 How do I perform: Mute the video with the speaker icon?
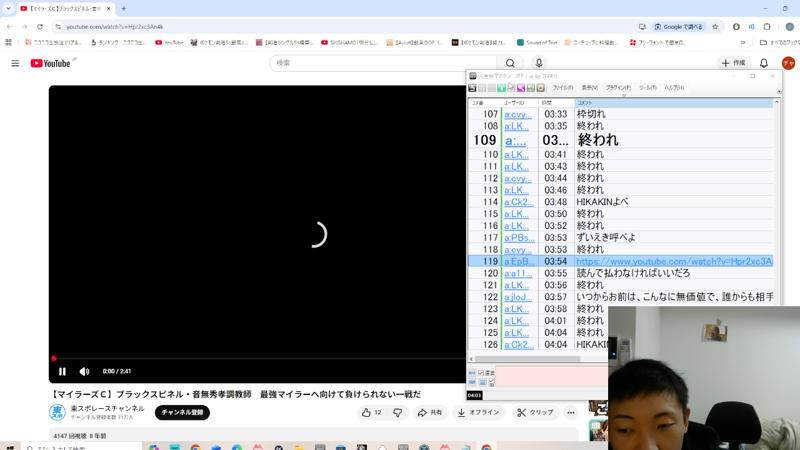pos(84,371)
